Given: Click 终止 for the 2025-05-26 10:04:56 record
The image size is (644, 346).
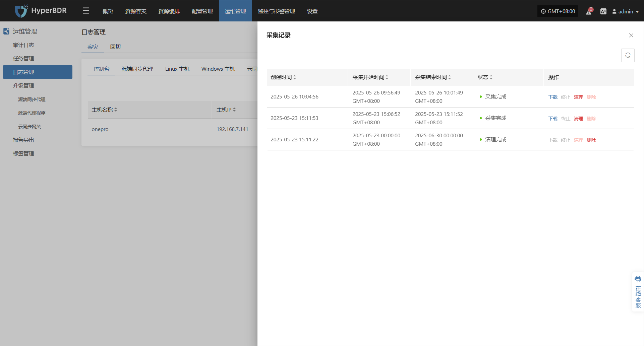Looking at the screenshot, I should click(566, 97).
